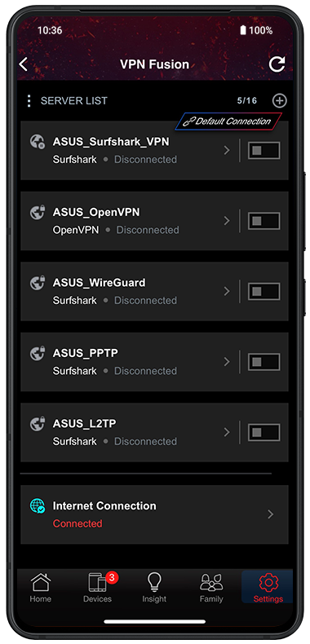
Task: Tap the back arrow icon
Action: click(x=24, y=64)
